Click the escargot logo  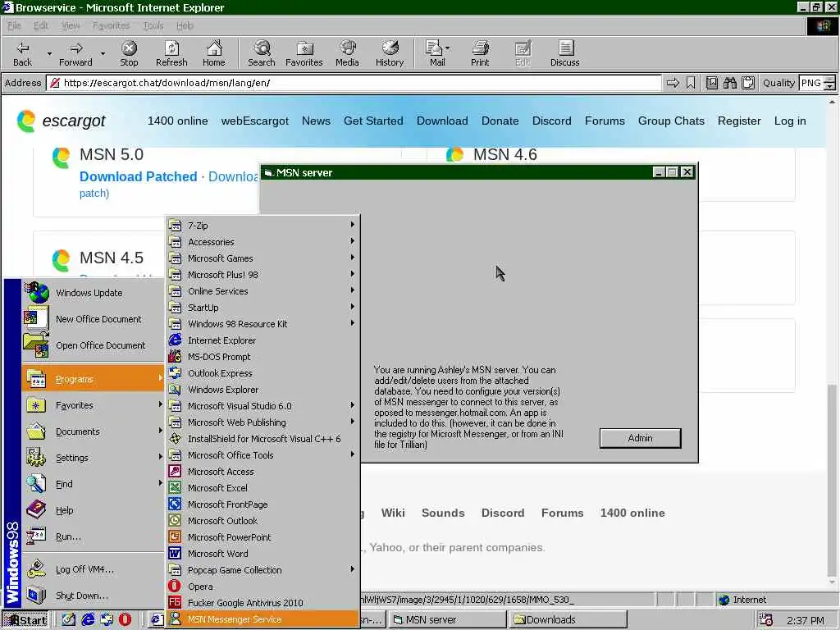coord(61,121)
